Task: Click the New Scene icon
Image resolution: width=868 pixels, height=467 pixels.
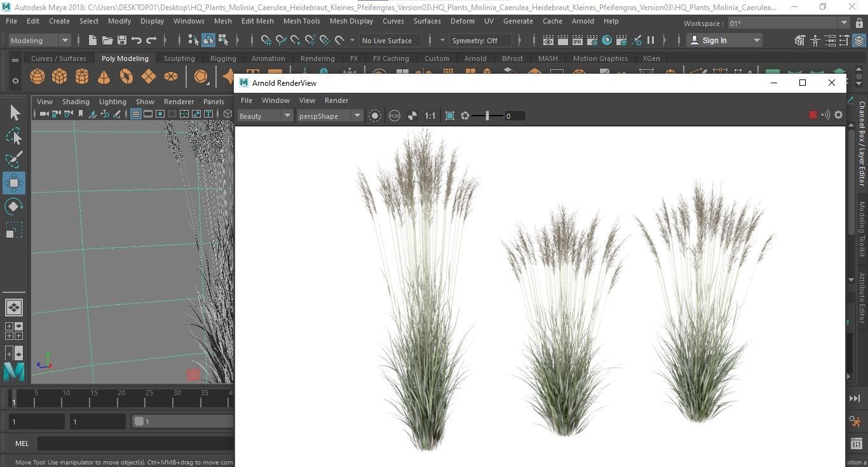Action: click(93, 40)
